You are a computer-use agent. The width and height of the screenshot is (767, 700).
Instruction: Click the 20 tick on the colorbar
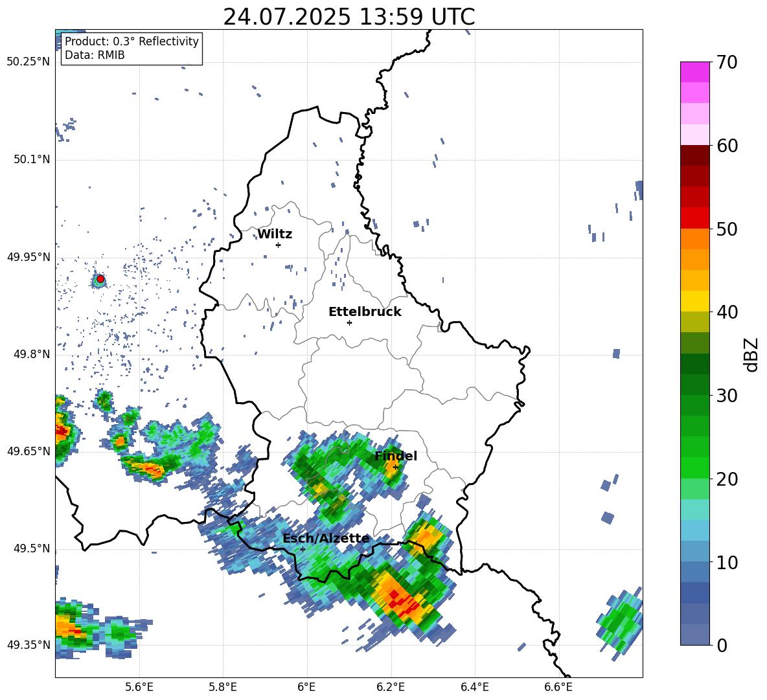click(x=726, y=479)
